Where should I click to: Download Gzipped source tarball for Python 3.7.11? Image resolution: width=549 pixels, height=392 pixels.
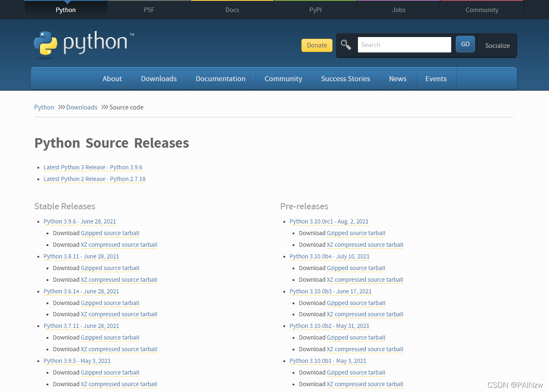(x=110, y=337)
